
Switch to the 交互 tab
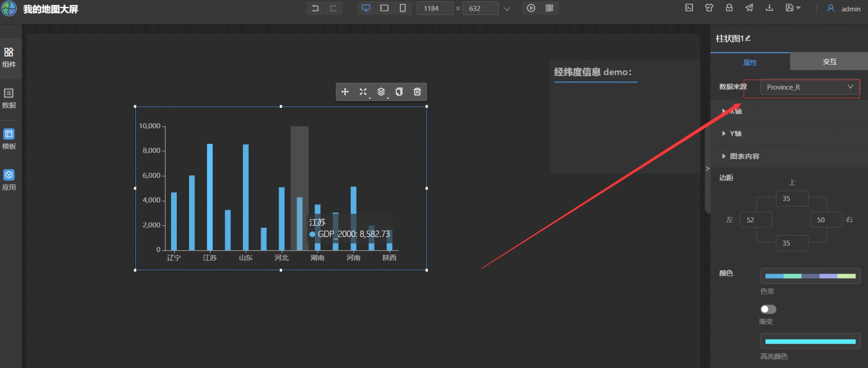point(829,62)
